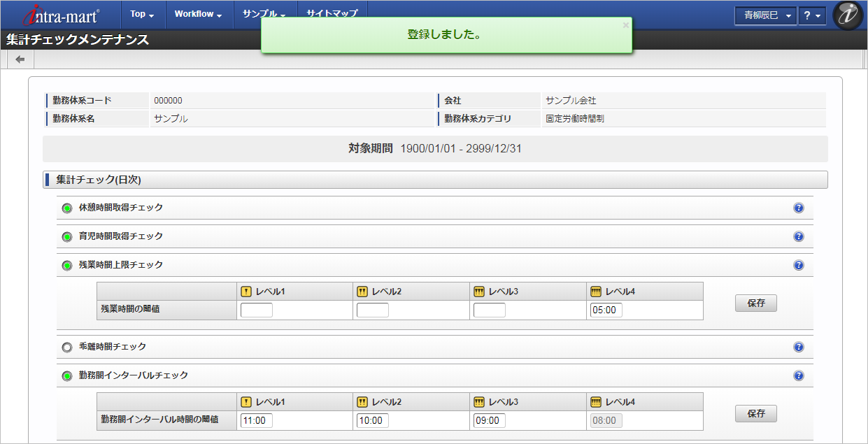Enable 乖離時間チェック gray indicator
The image size is (868, 444).
click(67, 347)
